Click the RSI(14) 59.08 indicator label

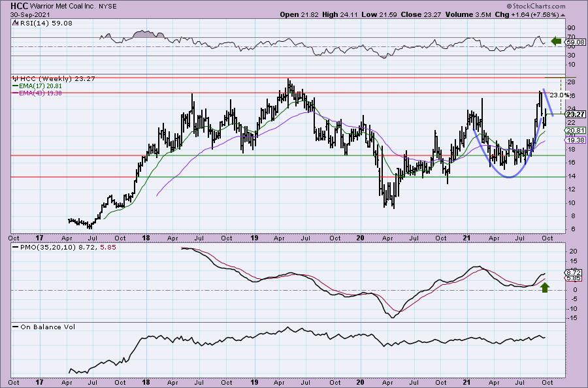pos(46,23)
